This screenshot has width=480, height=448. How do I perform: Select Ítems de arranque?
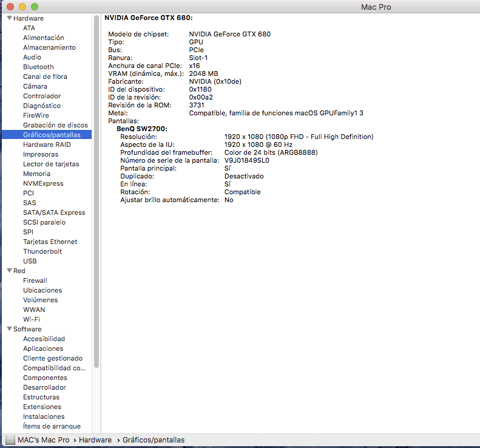click(52, 426)
